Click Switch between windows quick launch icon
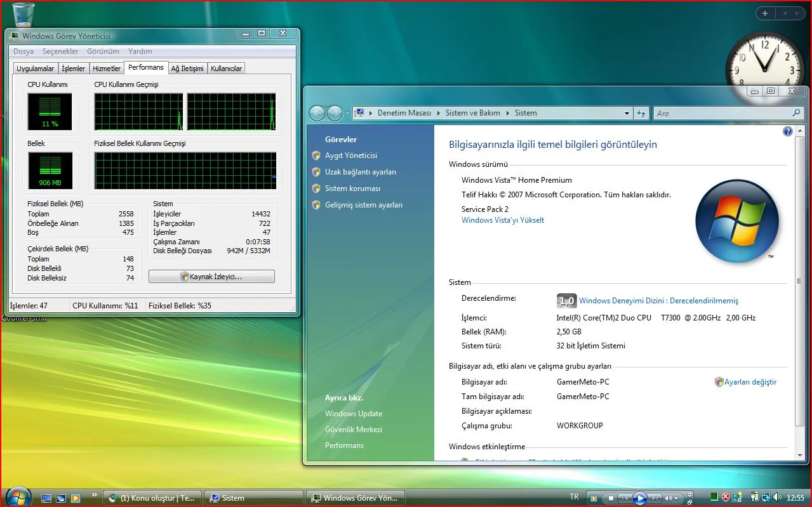Viewport: 812px width, 507px height. [61, 498]
